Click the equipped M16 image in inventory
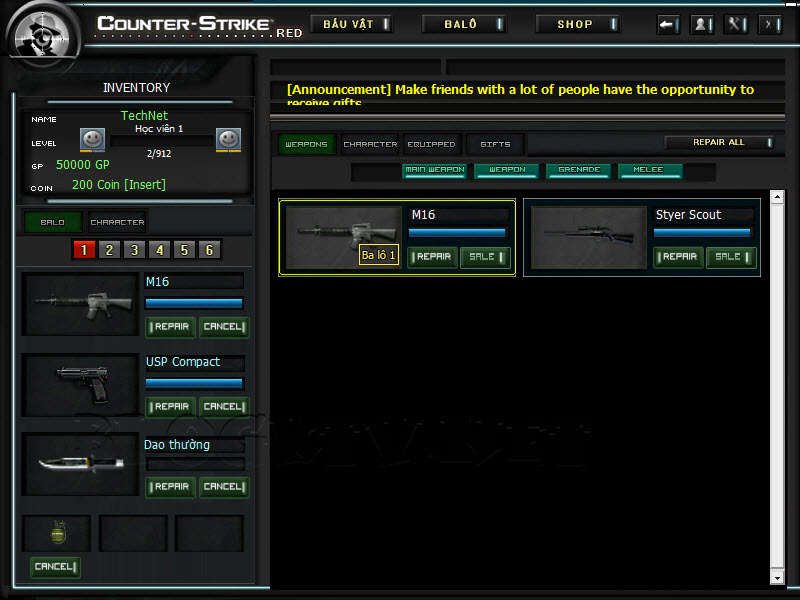Viewport: 800px width, 600px height. click(81, 304)
